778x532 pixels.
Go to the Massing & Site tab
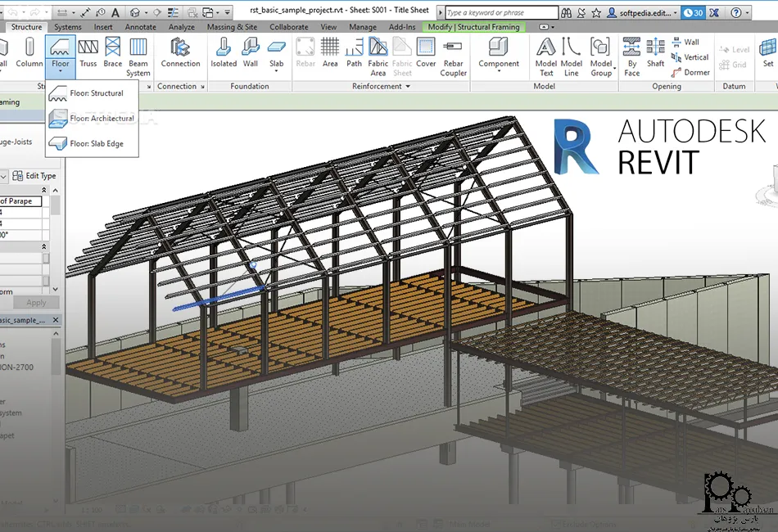click(x=232, y=27)
